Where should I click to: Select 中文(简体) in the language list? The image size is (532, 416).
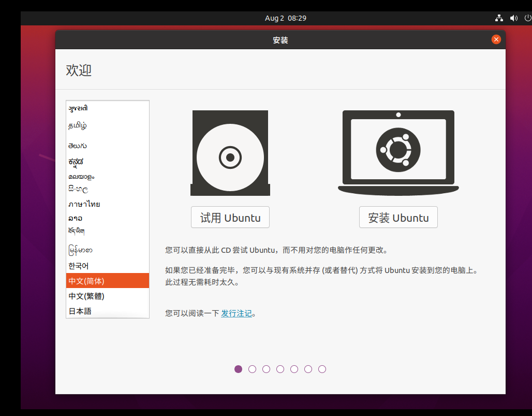pyautogui.click(x=108, y=281)
